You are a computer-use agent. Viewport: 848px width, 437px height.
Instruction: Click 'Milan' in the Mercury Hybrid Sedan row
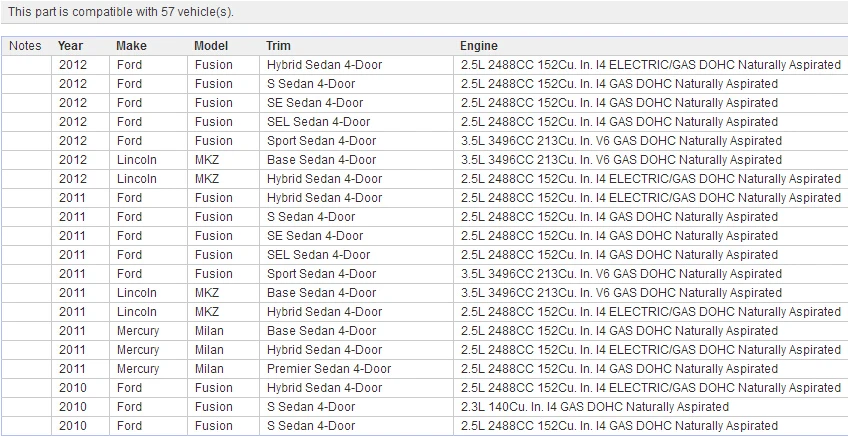[x=209, y=349]
